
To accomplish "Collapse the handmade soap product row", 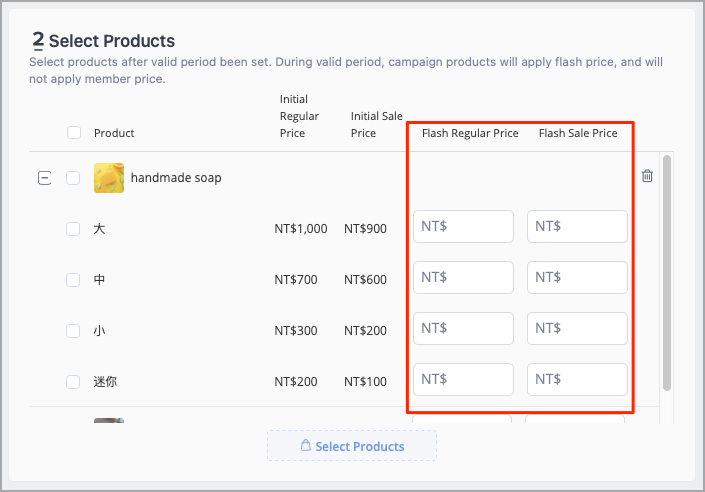I will click(x=44, y=178).
